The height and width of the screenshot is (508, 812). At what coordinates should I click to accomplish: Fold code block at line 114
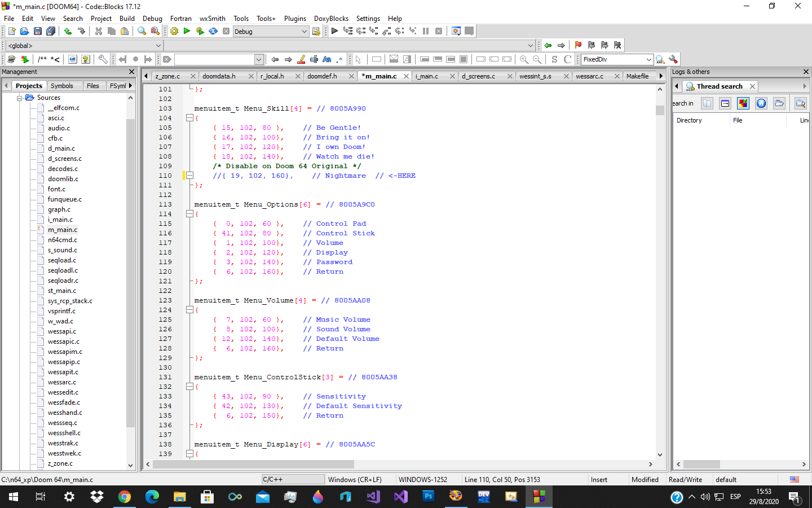coord(190,214)
